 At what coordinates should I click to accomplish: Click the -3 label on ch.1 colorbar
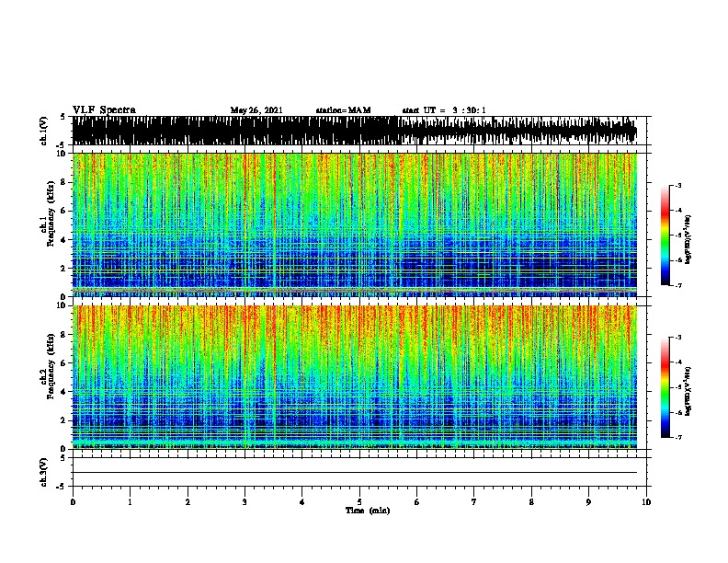678,186
